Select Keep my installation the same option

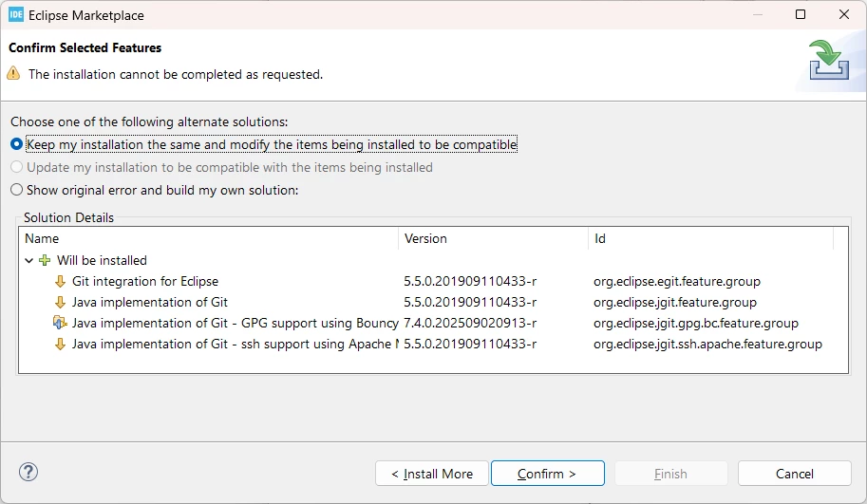264,144
